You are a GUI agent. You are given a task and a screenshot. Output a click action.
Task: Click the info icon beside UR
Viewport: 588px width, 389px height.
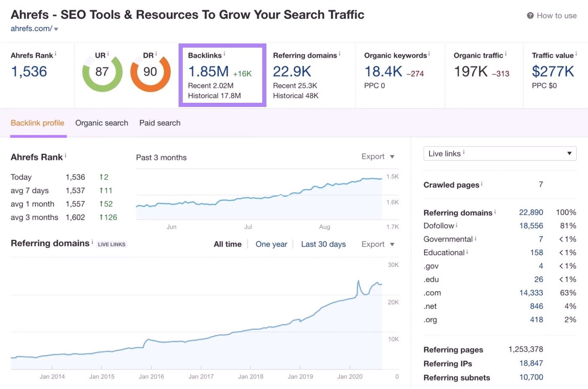point(108,54)
